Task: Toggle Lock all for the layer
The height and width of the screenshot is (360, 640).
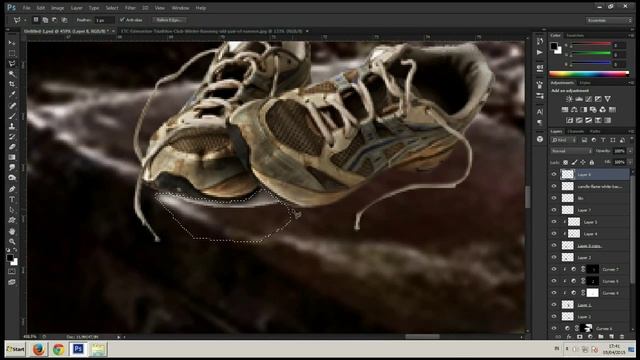Action: [592, 162]
